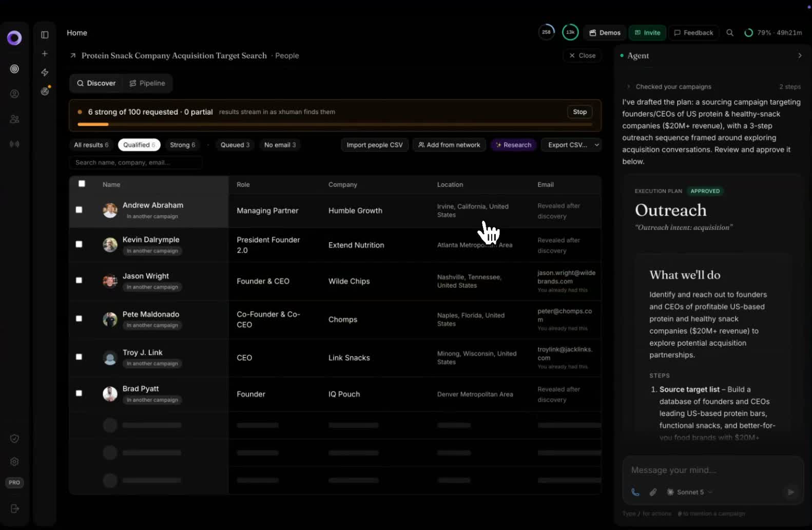Switch to the Discover tab
The image size is (812, 530).
click(96, 83)
